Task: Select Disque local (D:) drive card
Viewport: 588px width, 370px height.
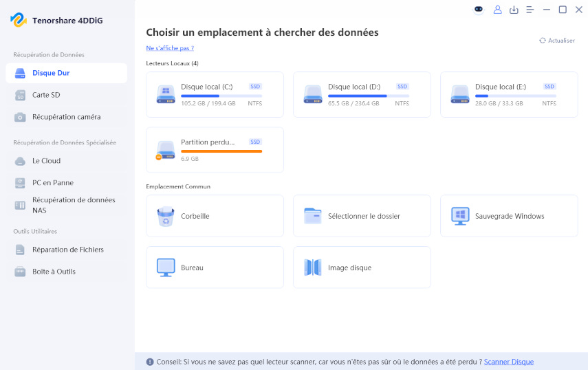Action: tap(362, 94)
